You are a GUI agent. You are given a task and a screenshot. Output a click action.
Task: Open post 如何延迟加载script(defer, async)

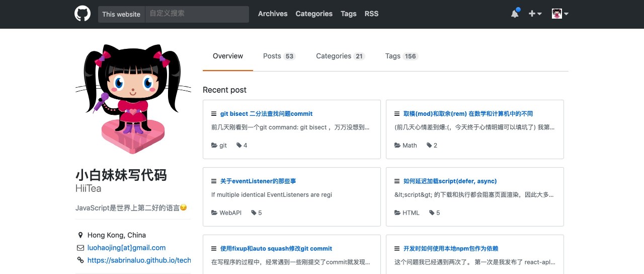point(450,181)
